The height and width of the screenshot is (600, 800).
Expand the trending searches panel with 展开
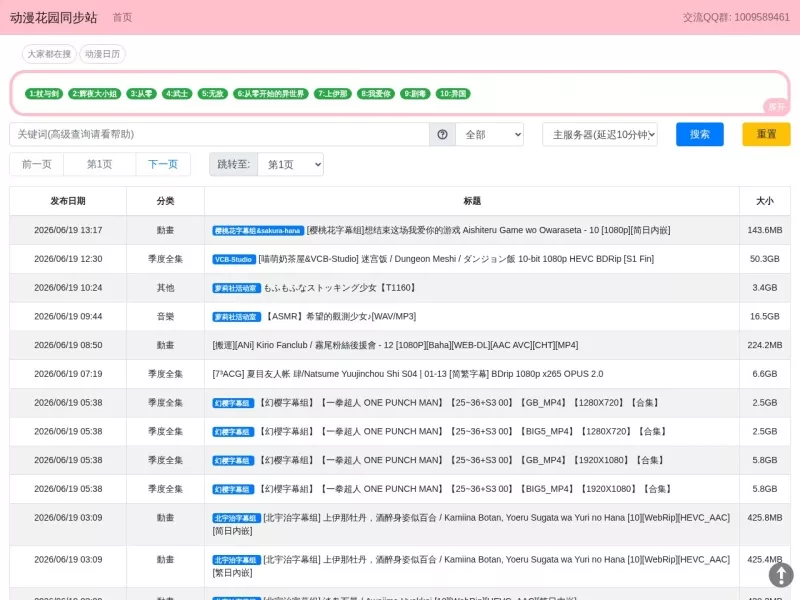pos(776,107)
